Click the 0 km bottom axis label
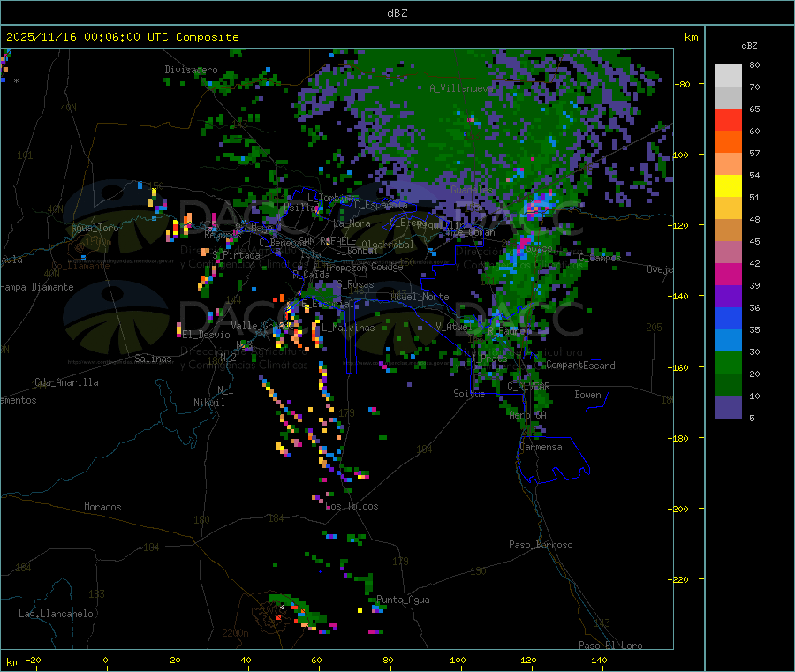The image size is (795, 672). click(105, 660)
